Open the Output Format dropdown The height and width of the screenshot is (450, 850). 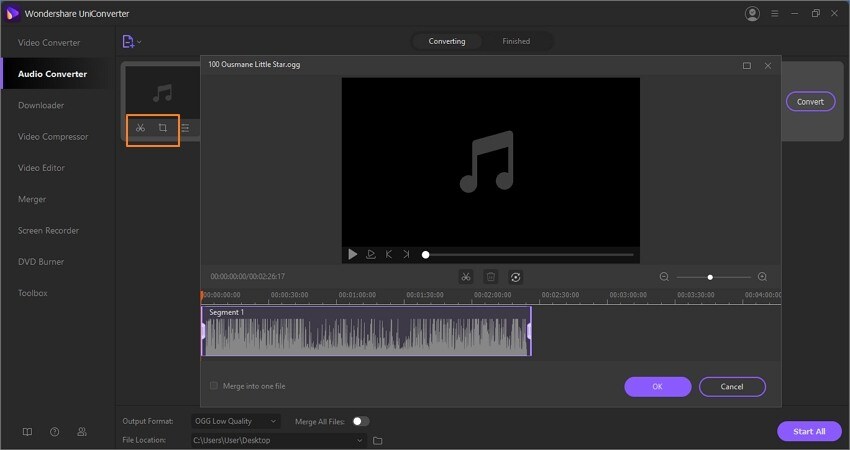click(x=235, y=421)
